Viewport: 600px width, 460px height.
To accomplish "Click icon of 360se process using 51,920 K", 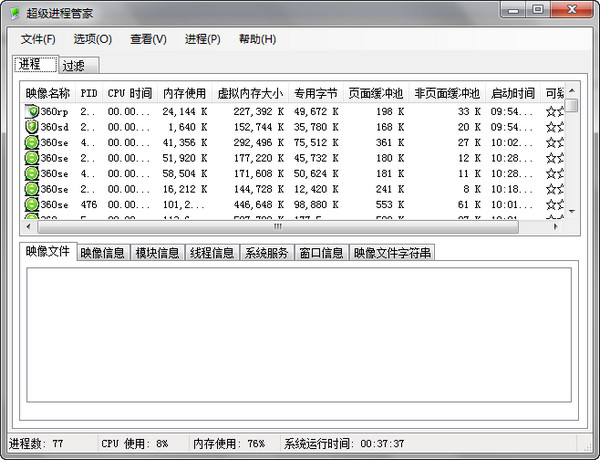I will point(32,158).
